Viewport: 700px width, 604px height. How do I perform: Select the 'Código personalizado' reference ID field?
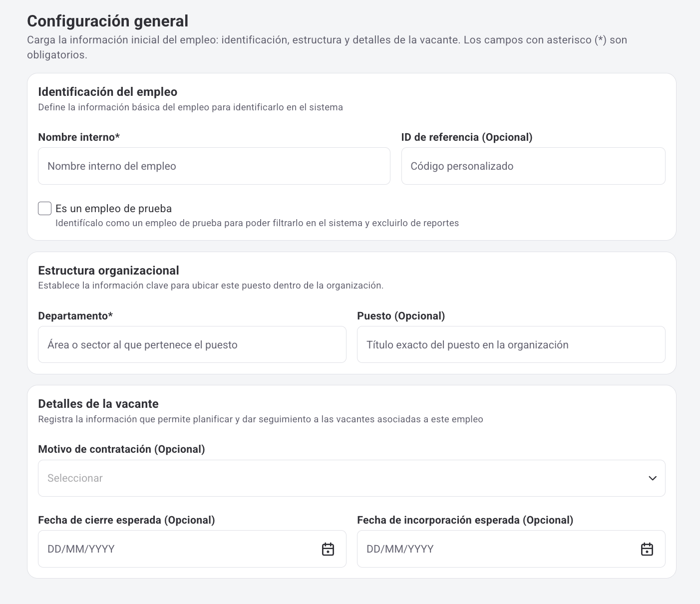coord(533,166)
